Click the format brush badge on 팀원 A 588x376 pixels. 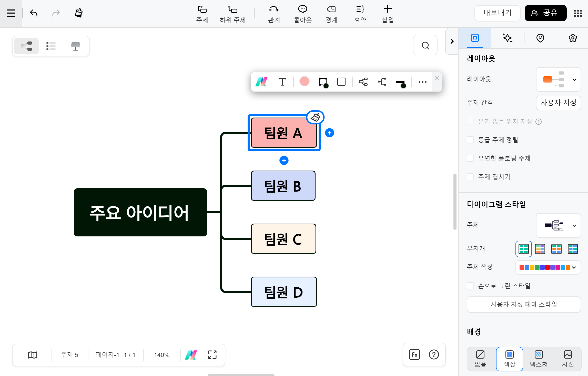pos(316,117)
